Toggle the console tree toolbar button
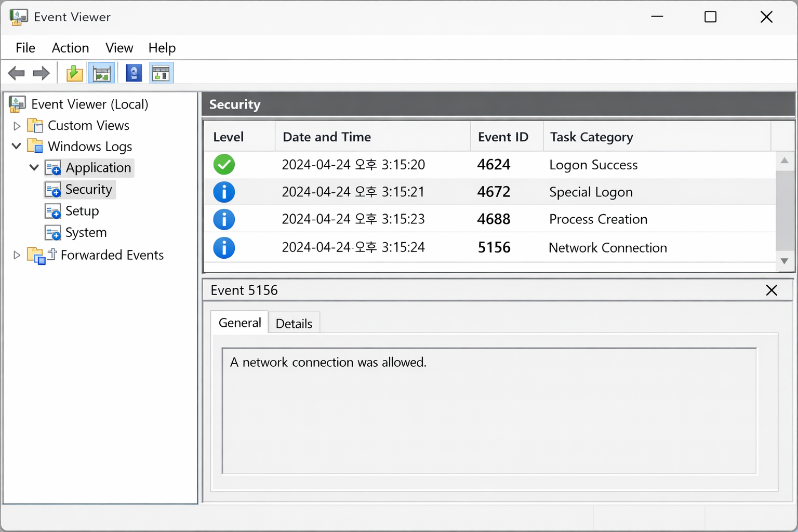Viewport: 798px width, 532px height. (102, 73)
